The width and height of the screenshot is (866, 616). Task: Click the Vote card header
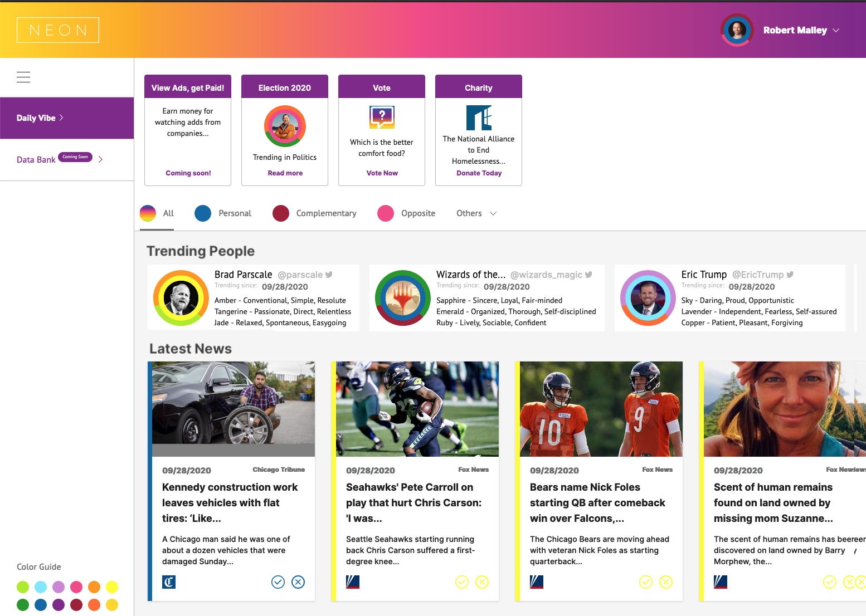382,87
